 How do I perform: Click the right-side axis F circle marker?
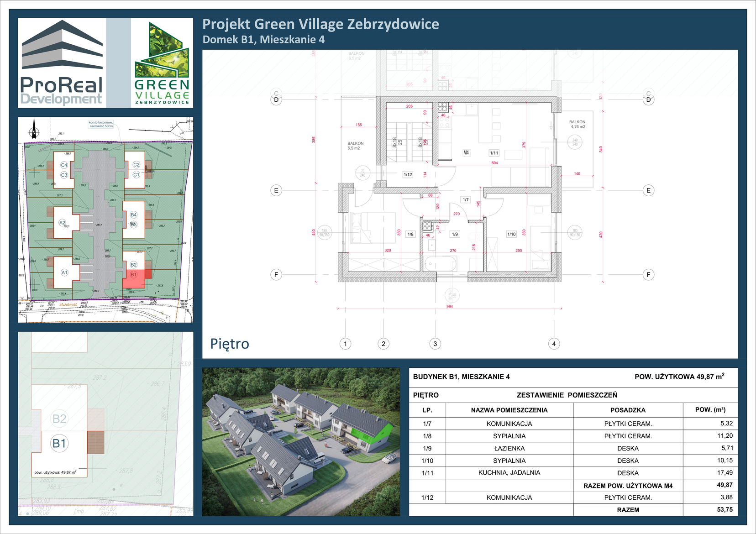click(648, 274)
